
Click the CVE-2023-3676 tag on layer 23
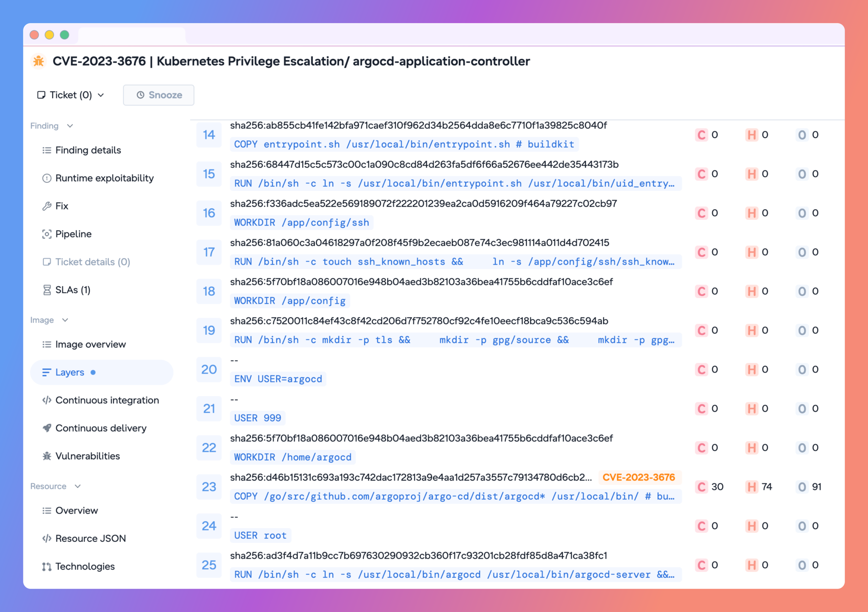pyautogui.click(x=639, y=477)
